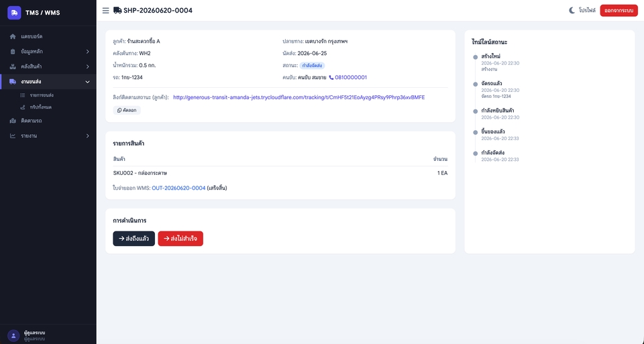Expand the รายงาน submenu chevron
Image resolution: width=644 pixels, height=344 pixels.
tap(87, 136)
